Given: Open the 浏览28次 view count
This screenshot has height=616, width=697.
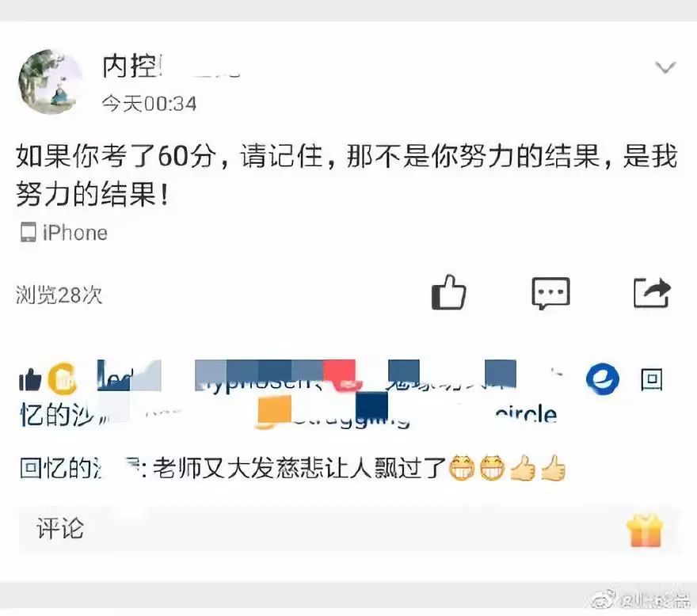Looking at the screenshot, I should click(59, 295).
